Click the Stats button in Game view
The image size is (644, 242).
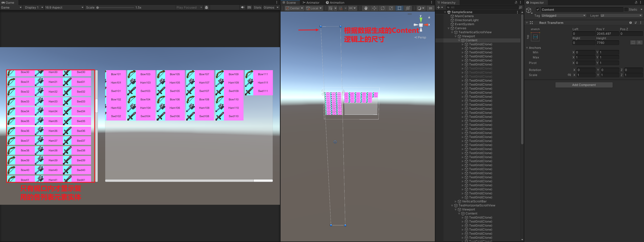tap(257, 8)
